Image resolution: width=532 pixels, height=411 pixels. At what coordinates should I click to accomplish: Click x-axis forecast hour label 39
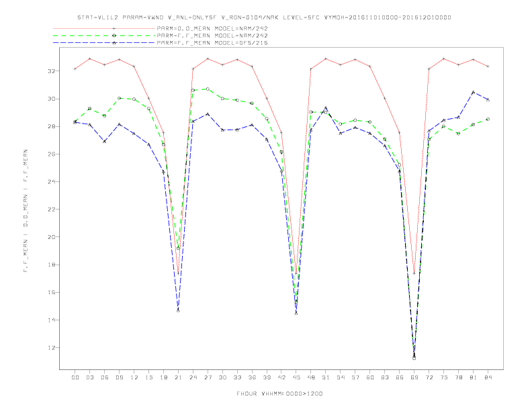pyautogui.click(x=267, y=377)
